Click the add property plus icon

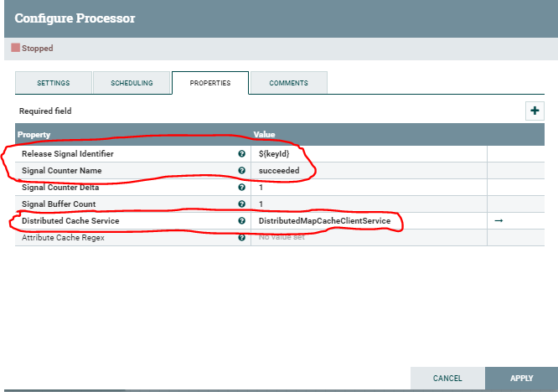pos(535,111)
